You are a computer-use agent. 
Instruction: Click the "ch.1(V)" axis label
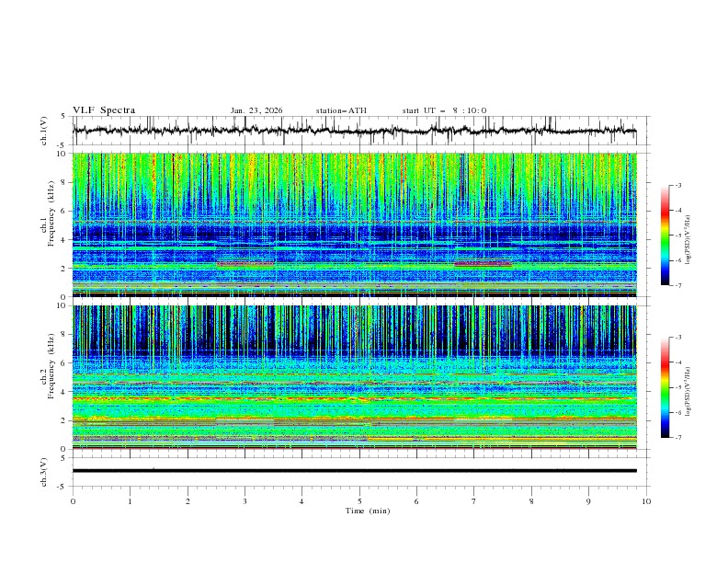[x=44, y=131]
